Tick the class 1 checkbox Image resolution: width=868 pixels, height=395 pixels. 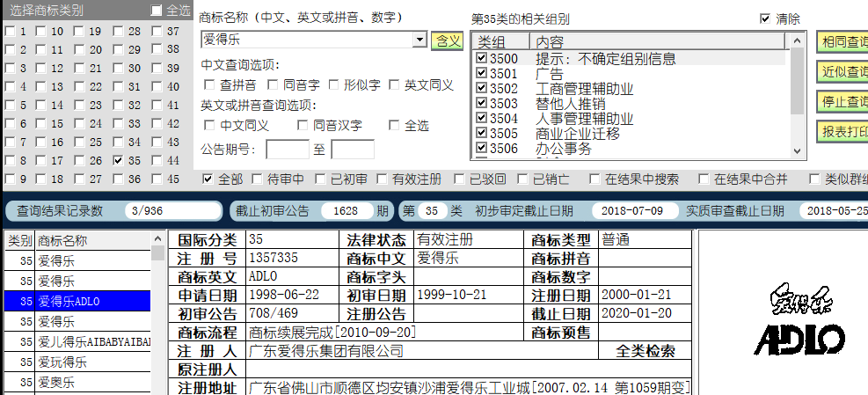10,32
